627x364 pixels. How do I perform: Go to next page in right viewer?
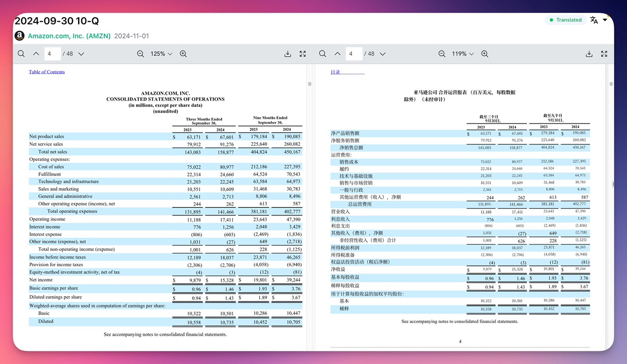coord(382,54)
